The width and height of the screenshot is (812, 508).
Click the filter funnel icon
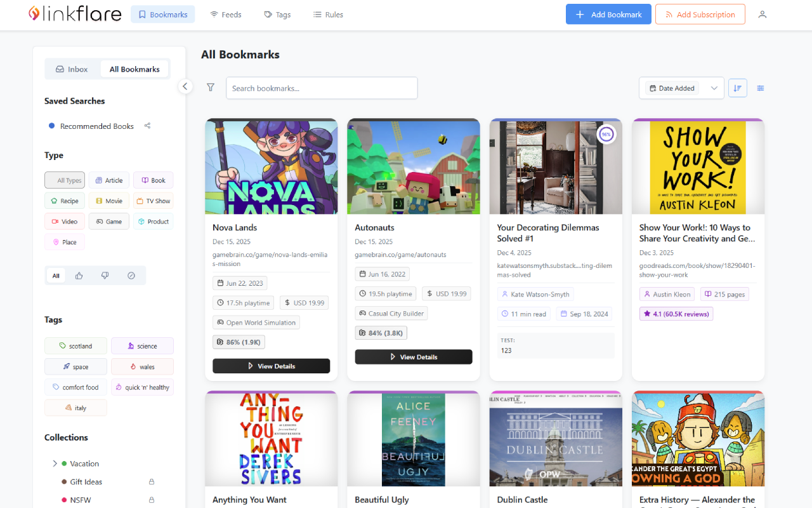(x=211, y=88)
